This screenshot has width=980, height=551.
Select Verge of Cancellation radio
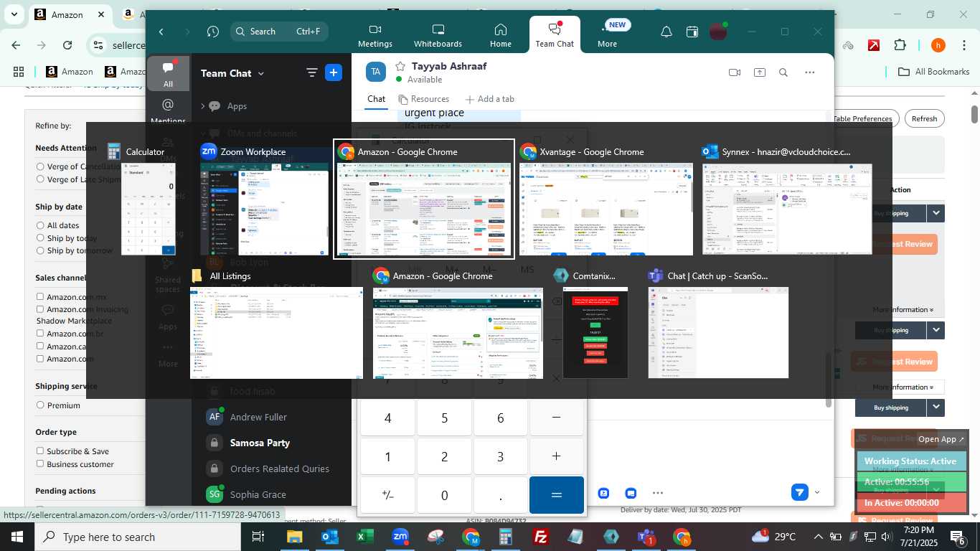click(x=40, y=166)
